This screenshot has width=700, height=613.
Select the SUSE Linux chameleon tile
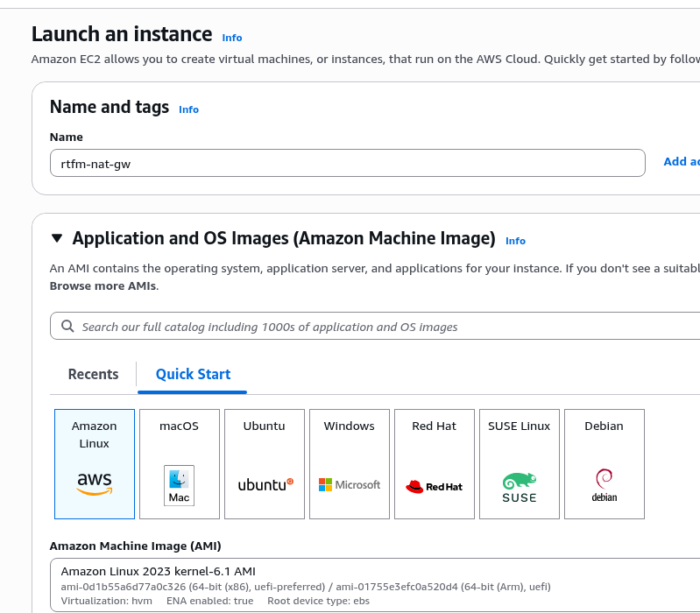point(520,464)
